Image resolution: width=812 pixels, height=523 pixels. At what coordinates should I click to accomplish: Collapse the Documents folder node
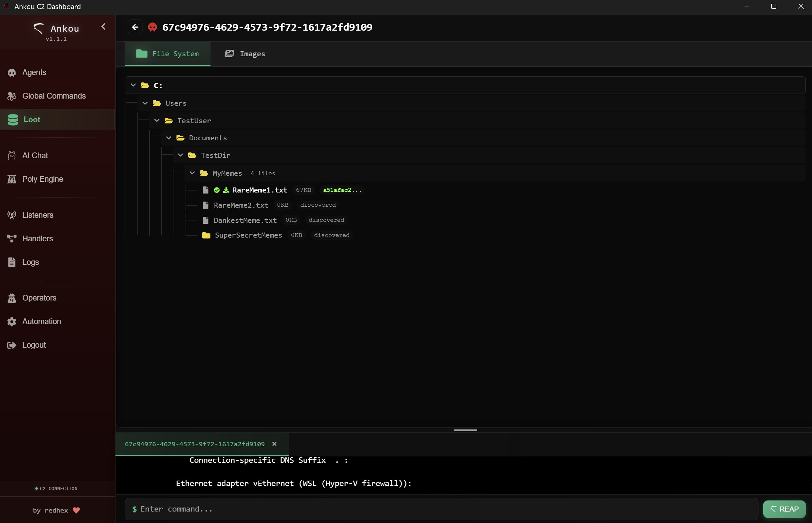169,138
